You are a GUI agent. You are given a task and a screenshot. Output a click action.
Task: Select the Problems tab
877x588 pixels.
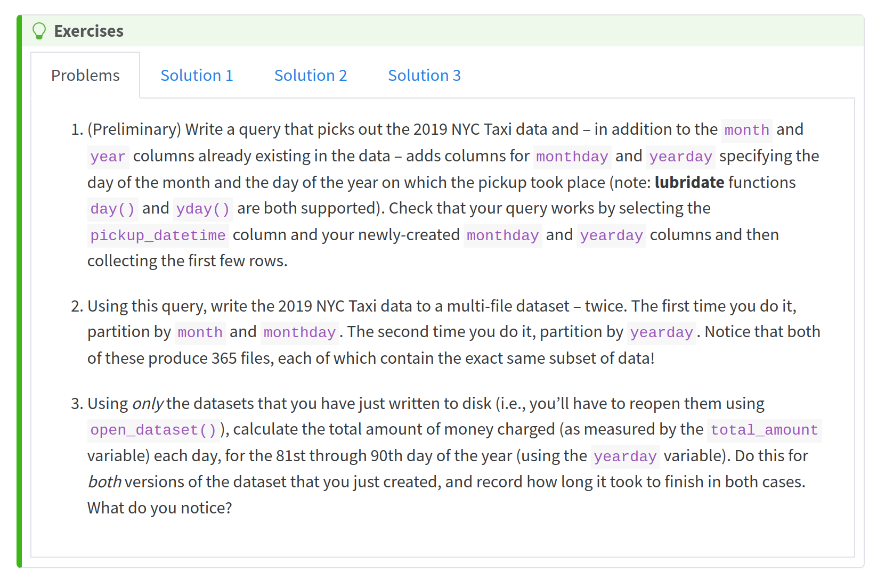point(85,76)
